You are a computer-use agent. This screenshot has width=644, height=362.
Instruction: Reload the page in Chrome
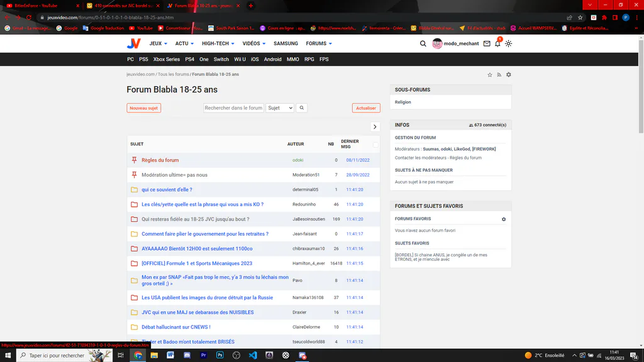click(x=29, y=17)
